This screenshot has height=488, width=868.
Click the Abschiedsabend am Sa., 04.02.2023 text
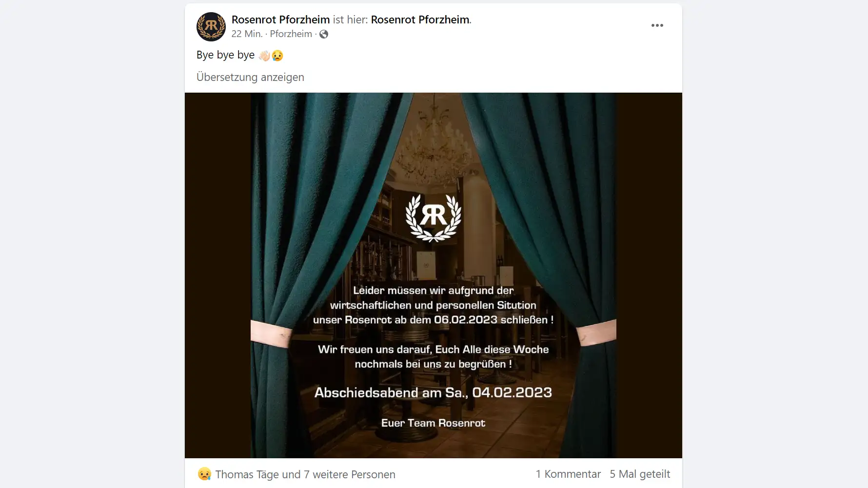(433, 392)
